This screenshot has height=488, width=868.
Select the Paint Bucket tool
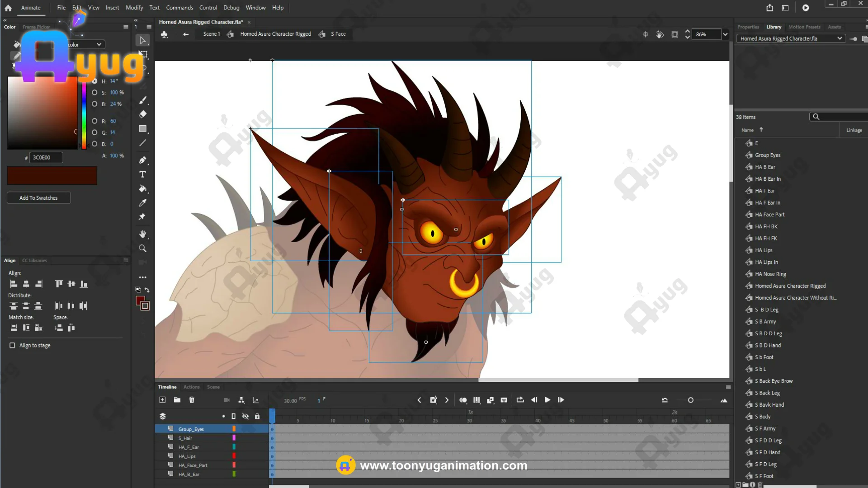142,189
